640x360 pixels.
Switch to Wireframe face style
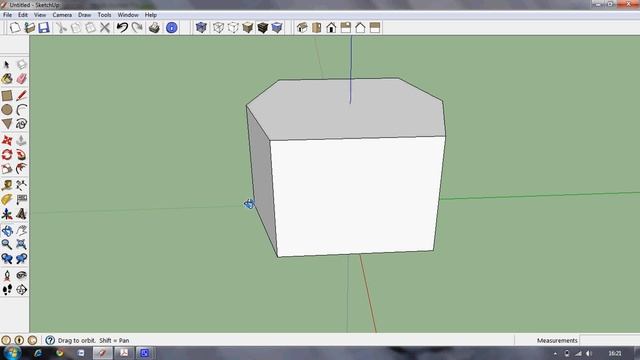218,27
